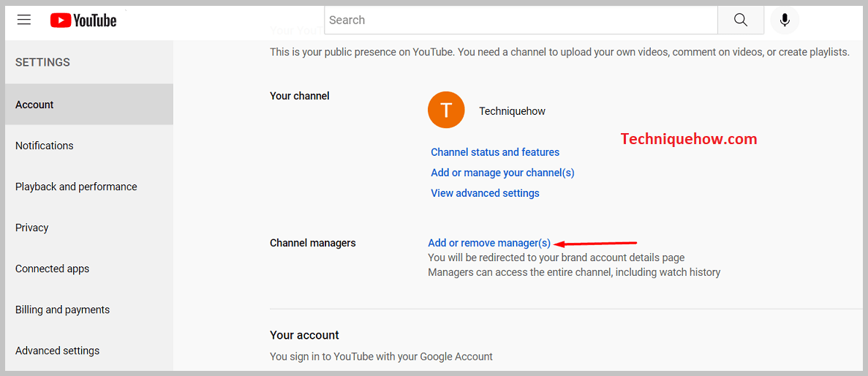Open Billing and payments settings
The height and width of the screenshot is (376, 868).
click(x=62, y=309)
